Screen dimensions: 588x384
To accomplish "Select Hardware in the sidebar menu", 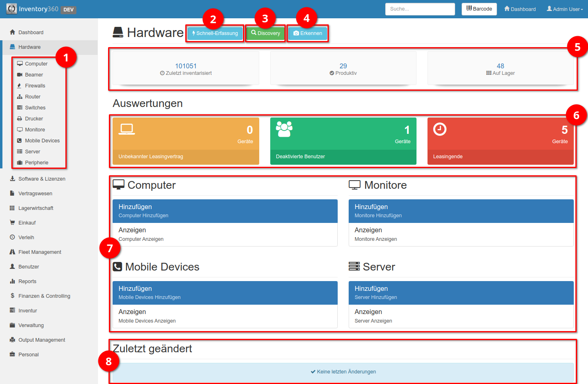I will pos(29,47).
